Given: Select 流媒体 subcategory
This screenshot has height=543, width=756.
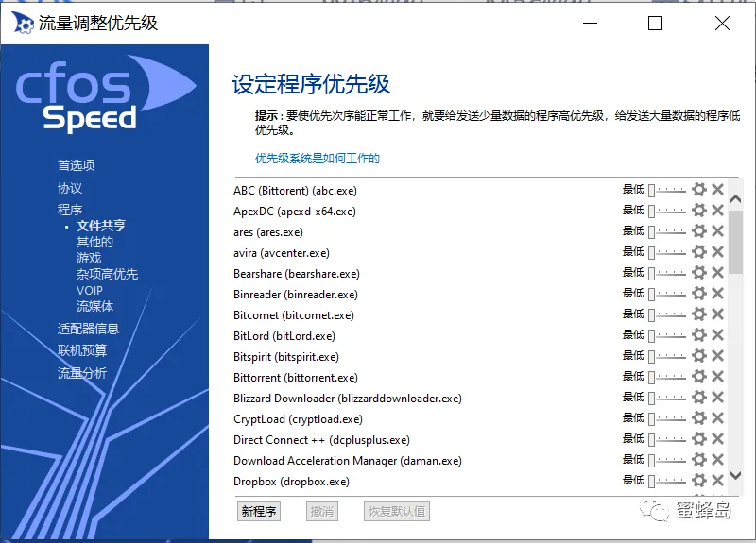Looking at the screenshot, I should click(94, 306).
